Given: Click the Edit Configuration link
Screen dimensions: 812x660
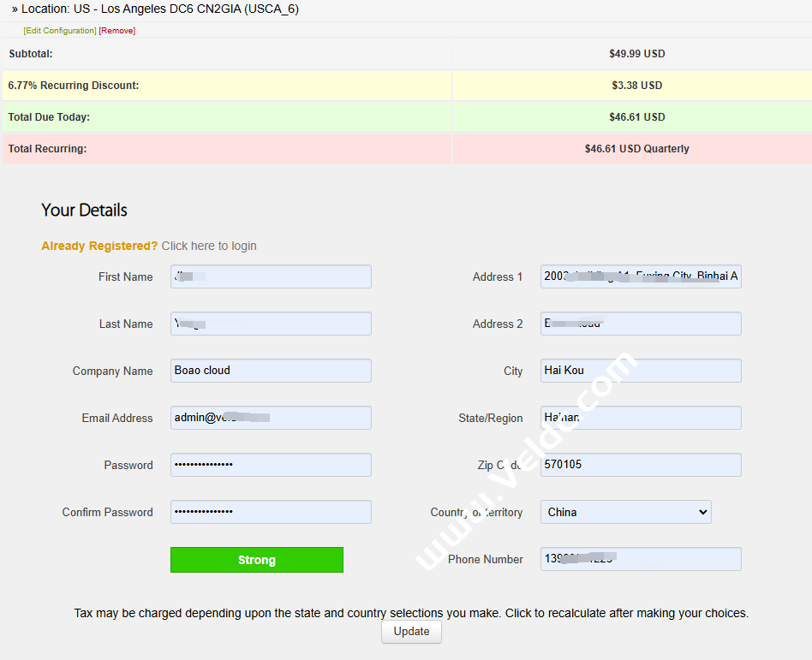Looking at the screenshot, I should click(x=60, y=31).
